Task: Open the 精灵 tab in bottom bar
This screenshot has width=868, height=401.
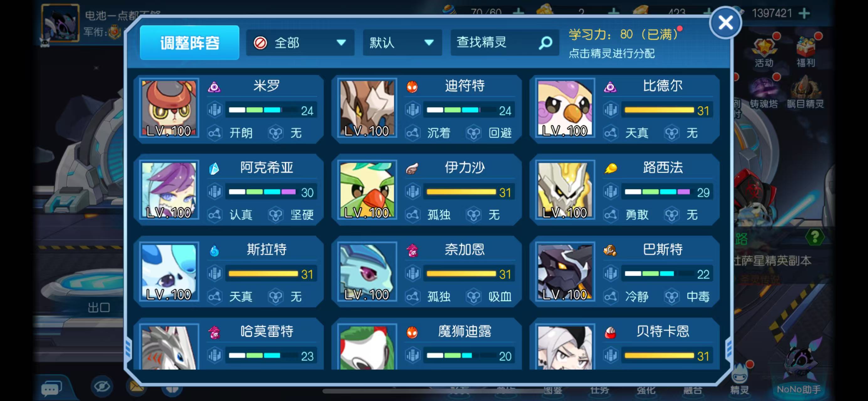Action: point(740,381)
